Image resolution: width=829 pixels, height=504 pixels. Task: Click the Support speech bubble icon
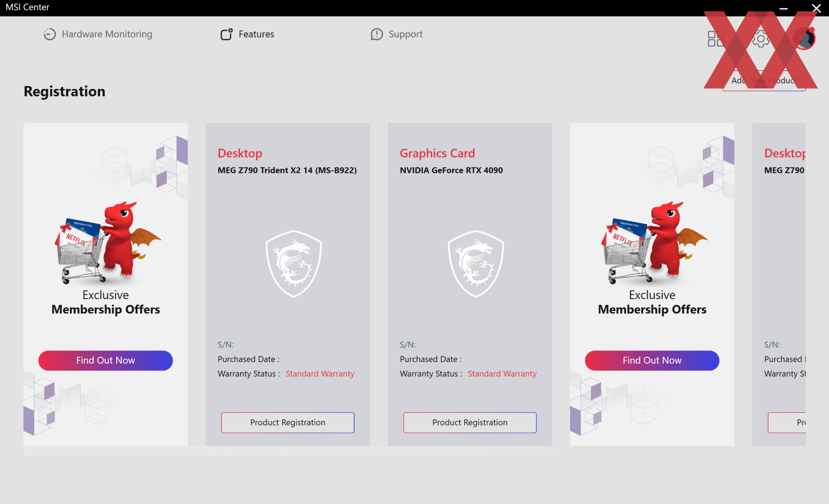click(x=377, y=34)
